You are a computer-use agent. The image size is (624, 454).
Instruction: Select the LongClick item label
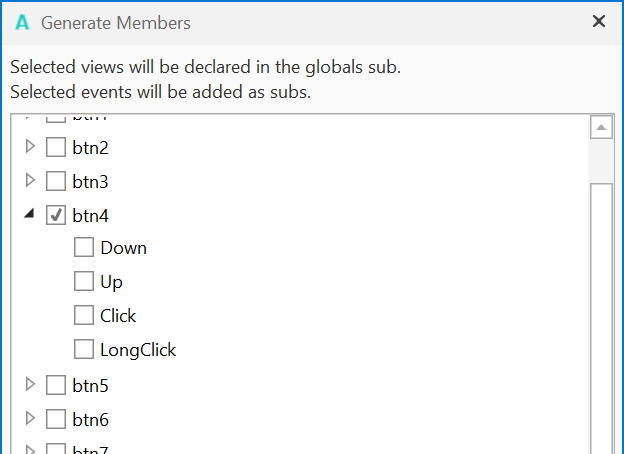click(x=138, y=350)
